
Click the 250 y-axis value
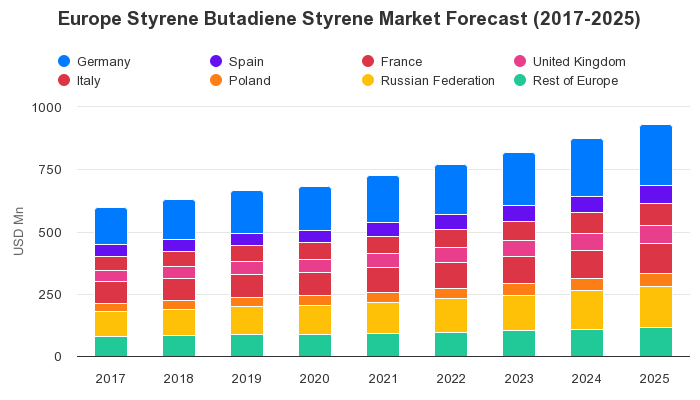coord(50,295)
